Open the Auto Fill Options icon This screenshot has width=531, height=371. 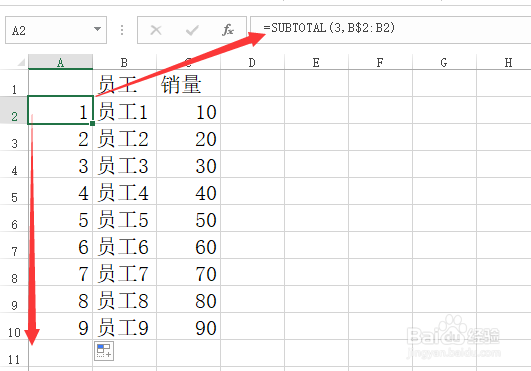click(x=104, y=351)
